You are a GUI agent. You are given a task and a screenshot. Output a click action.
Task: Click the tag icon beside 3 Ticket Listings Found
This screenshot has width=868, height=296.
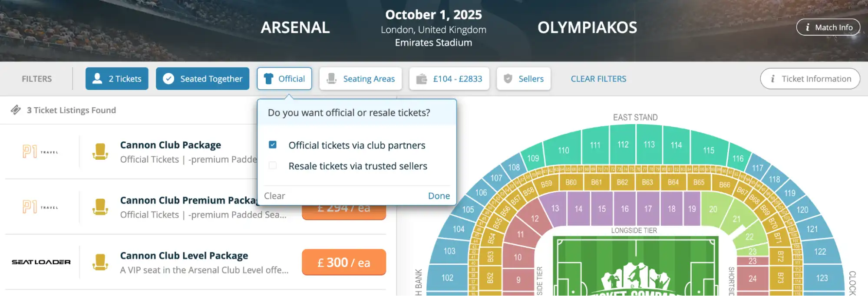[x=16, y=110]
